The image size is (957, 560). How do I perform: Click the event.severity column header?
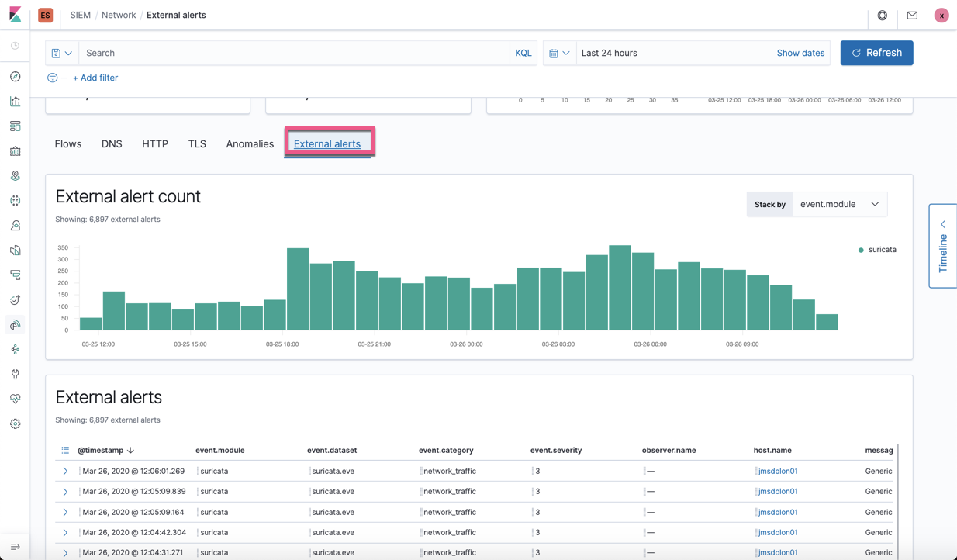[x=556, y=450]
